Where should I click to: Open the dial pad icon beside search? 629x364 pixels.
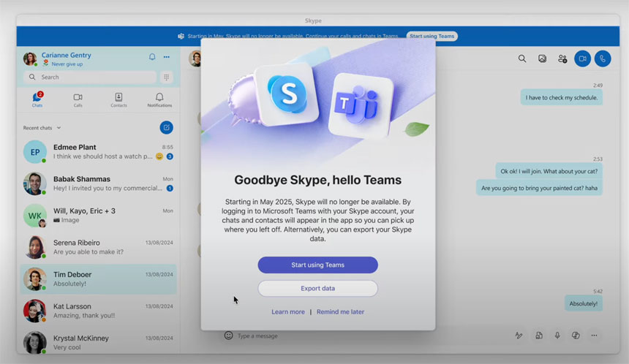click(x=167, y=77)
